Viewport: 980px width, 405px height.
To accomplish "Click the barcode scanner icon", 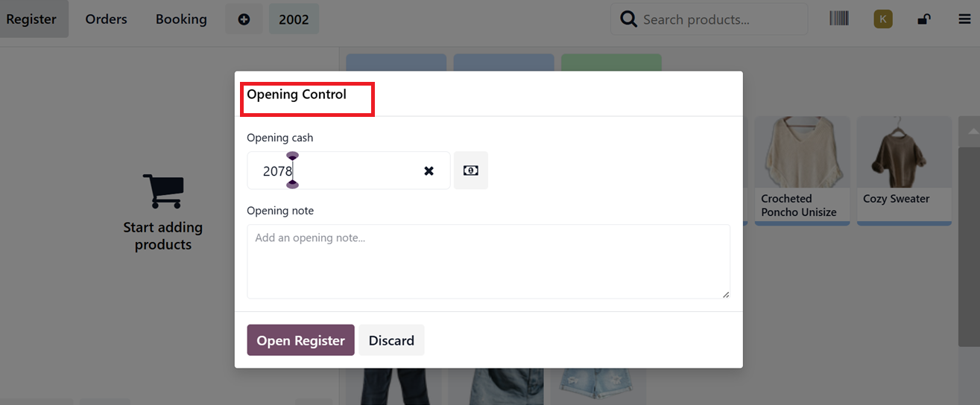I will (839, 19).
